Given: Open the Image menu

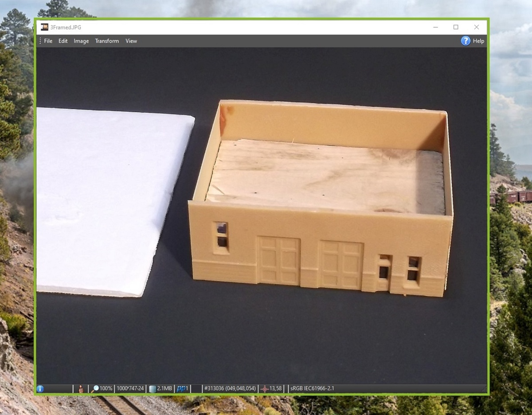Looking at the screenshot, I should (81, 41).
